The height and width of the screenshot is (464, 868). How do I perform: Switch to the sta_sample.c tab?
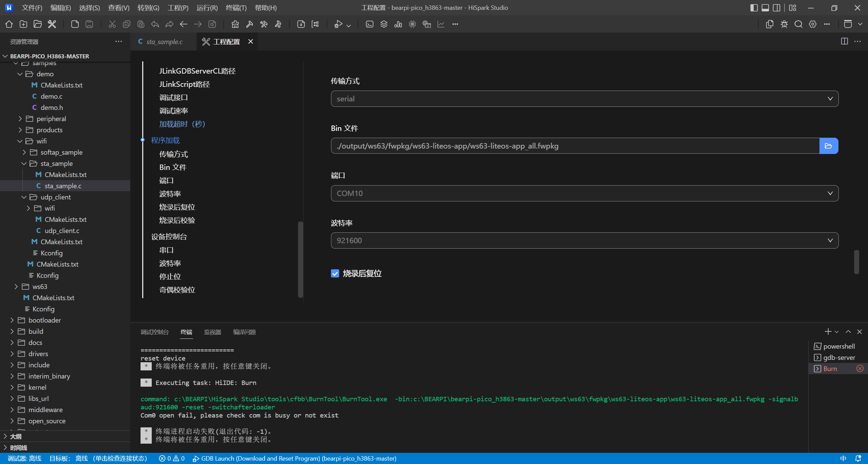click(164, 42)
